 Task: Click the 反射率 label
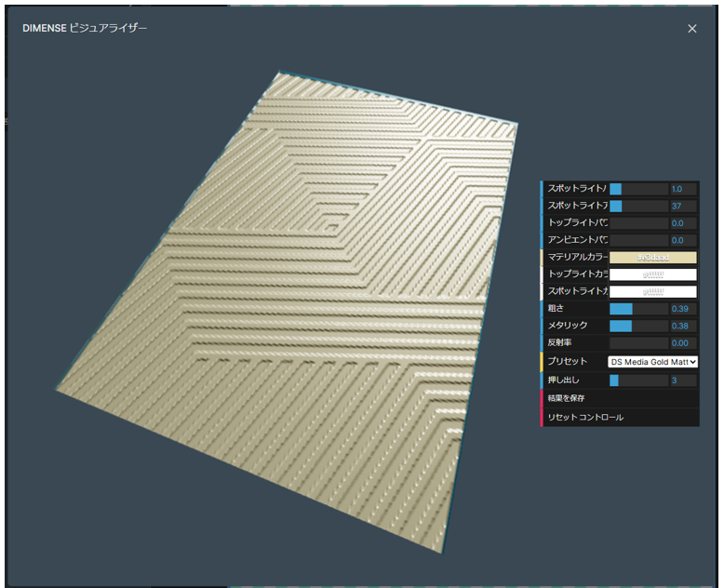(559, 342)
